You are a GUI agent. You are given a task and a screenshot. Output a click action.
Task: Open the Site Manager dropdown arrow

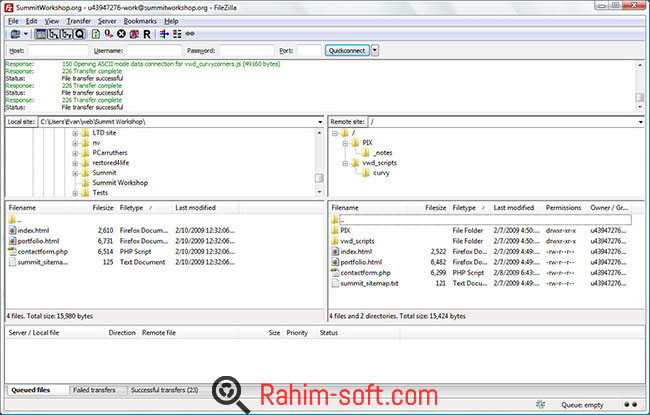(26, 34)
